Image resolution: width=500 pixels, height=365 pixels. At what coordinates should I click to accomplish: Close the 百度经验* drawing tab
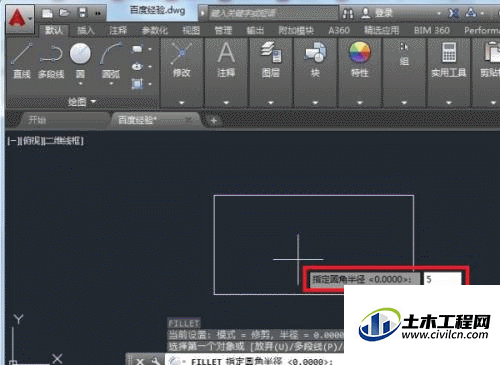(x=189, y=119)
